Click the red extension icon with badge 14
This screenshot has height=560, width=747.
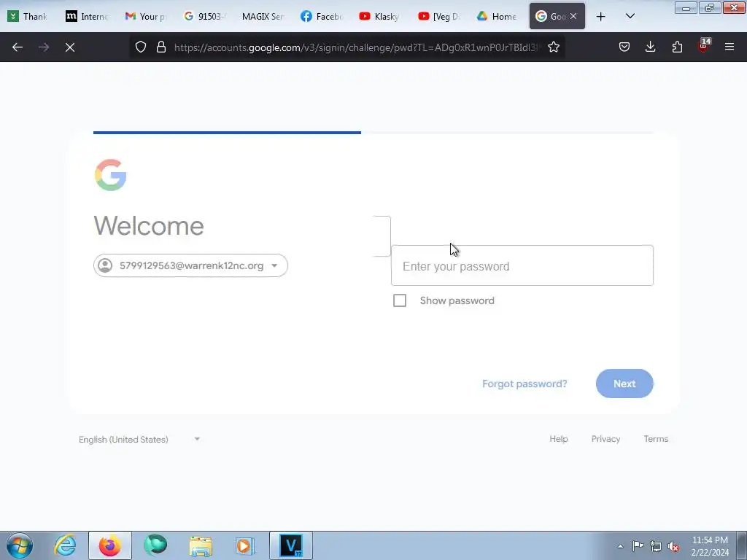point(704,46)
